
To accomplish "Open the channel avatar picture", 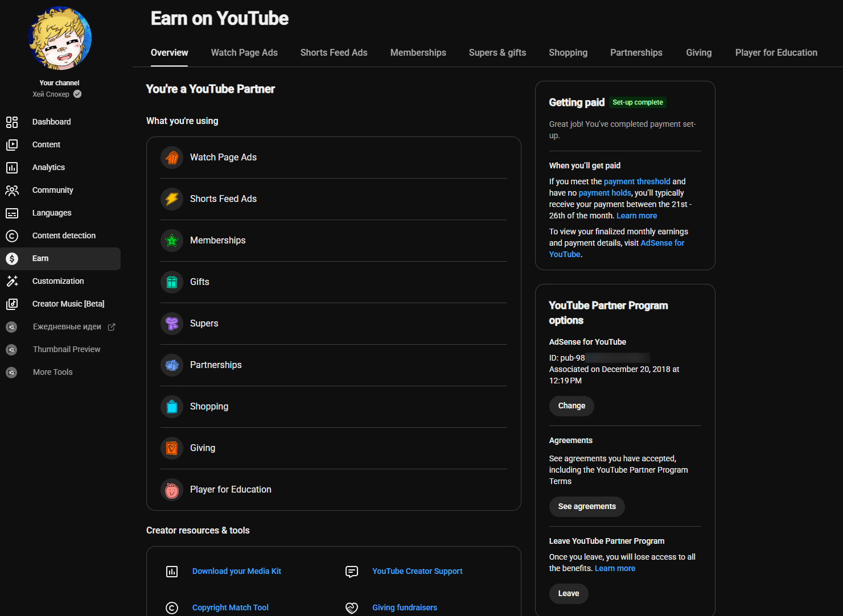I will (60, 39).
